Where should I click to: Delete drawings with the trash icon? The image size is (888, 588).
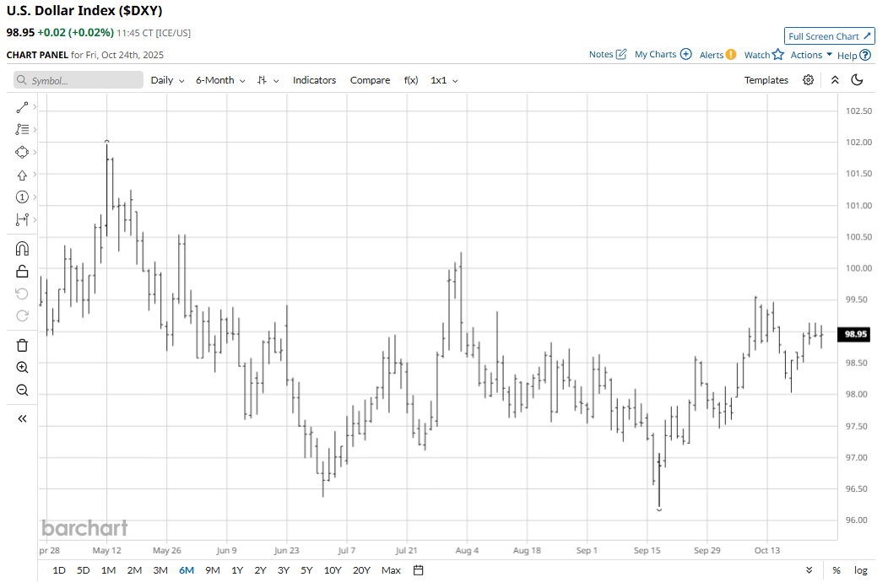22,345
